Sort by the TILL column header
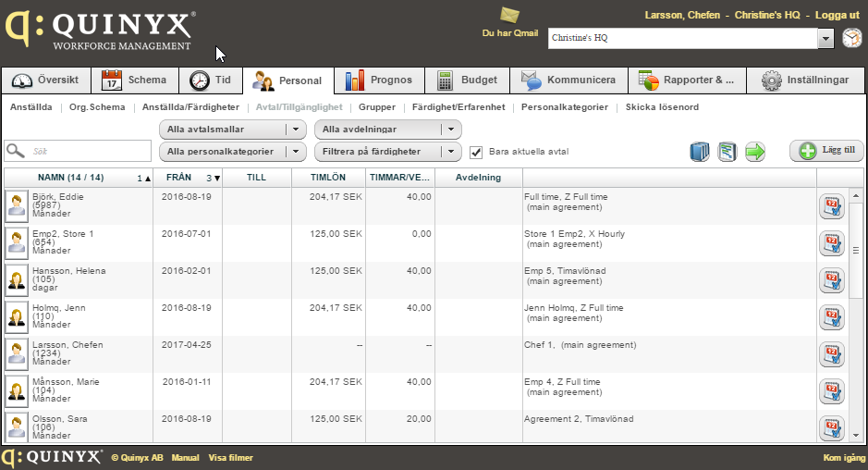Viewport: 868px width, 470px height. pyautogui.click(x=256, y=178)
